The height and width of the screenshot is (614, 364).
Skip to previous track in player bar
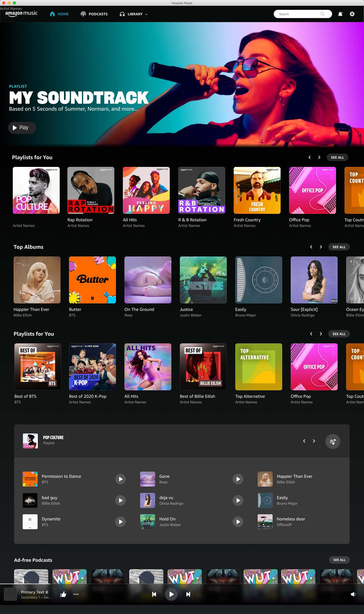pos(154,594)
